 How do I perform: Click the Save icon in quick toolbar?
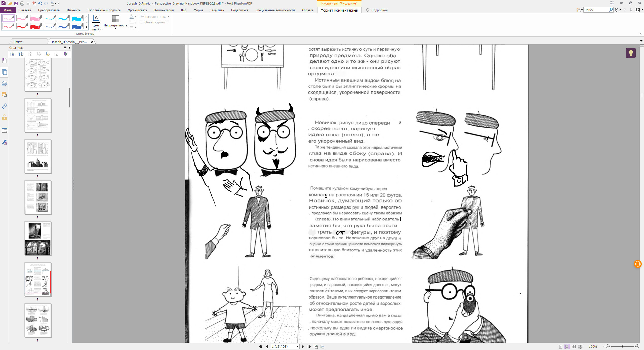click(x=16, y=3)
